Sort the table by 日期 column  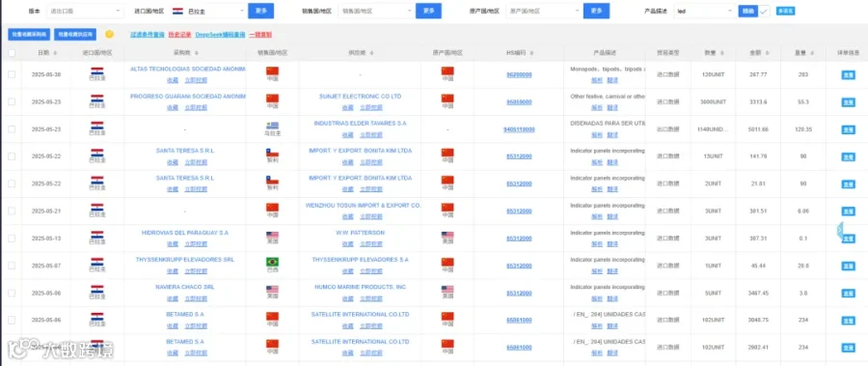click(x=54, y=53)
